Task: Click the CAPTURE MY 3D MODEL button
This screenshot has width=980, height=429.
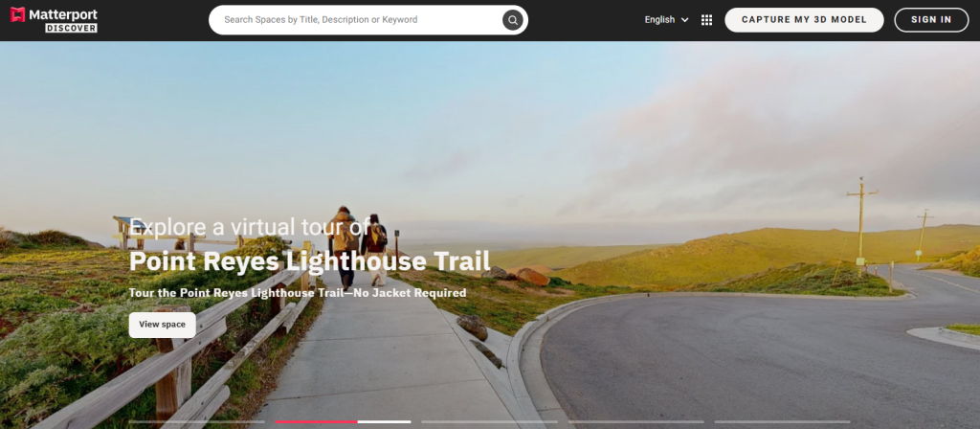Action: coord(804,20)
